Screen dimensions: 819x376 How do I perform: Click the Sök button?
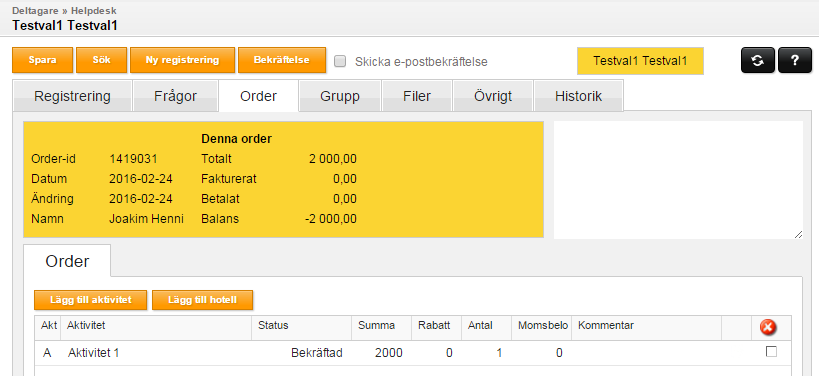coord(101,60)
